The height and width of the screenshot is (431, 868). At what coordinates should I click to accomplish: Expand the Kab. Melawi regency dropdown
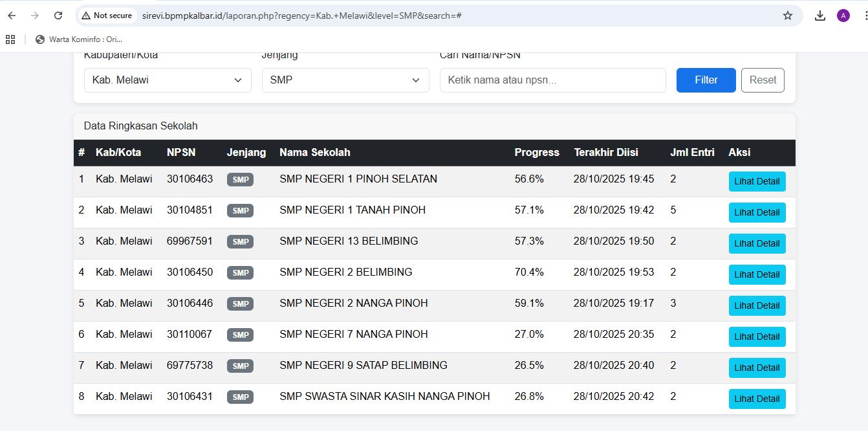click(168, 80)
